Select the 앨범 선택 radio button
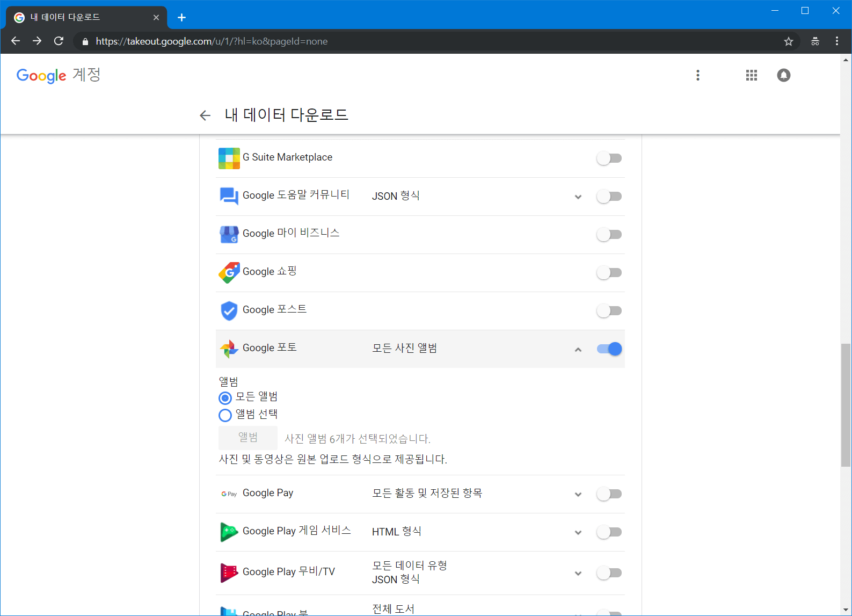 click(x=225, y=415)
